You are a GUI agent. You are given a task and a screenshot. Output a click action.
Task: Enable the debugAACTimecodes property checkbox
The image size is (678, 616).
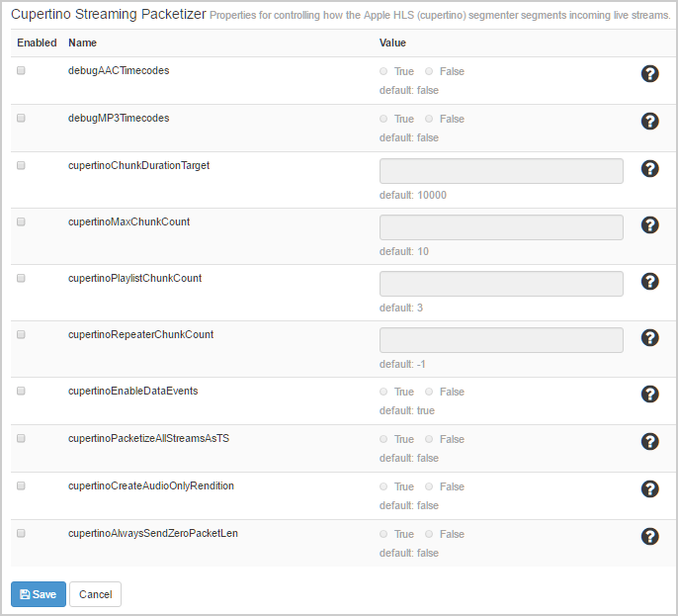(21, 71)
